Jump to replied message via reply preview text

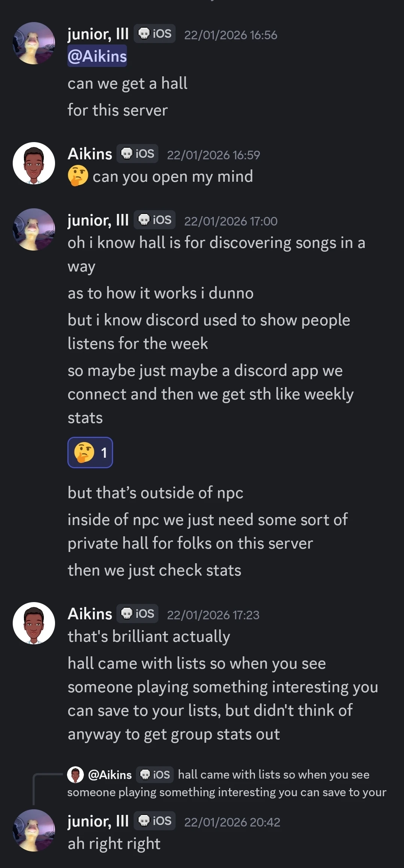227,783
